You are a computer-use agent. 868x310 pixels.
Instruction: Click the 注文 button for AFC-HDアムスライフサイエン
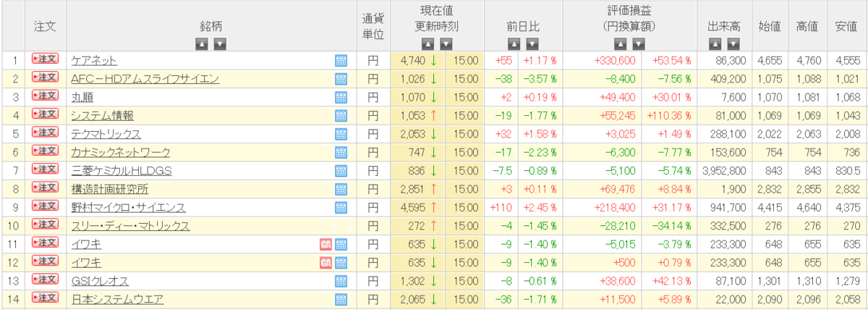pos(45,77)
